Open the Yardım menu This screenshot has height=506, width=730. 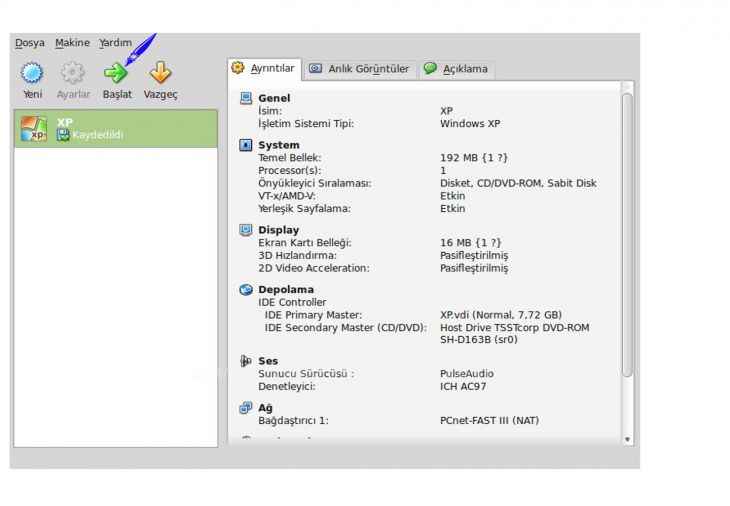pyautogui.click(x=115, y=43)
